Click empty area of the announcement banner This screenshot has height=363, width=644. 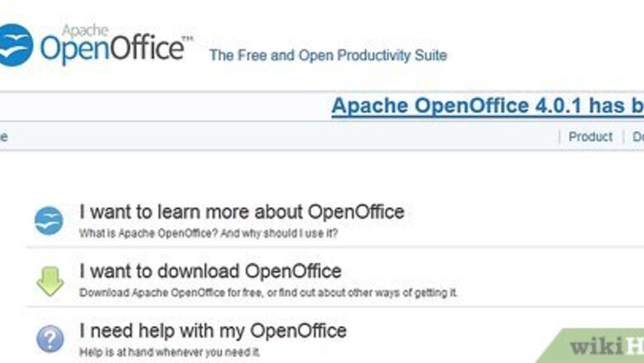click(164, 106)
